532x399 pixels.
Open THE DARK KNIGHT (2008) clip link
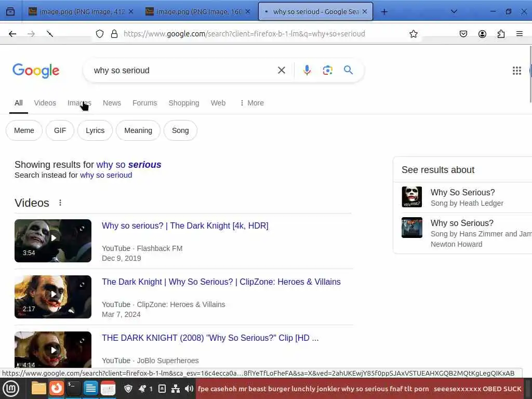pos(210,338)
